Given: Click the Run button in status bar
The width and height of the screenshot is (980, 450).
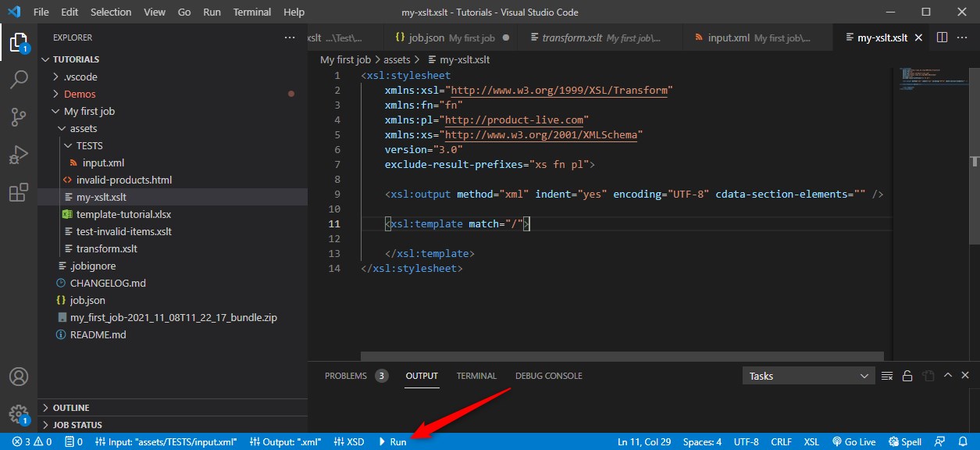Looking at the screenshot, I should click(x=392, y=441).
